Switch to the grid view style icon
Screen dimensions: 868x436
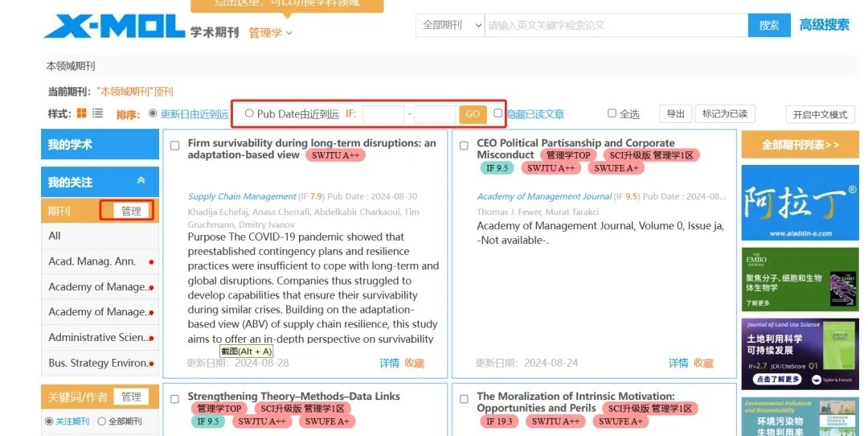click(81, 113)
